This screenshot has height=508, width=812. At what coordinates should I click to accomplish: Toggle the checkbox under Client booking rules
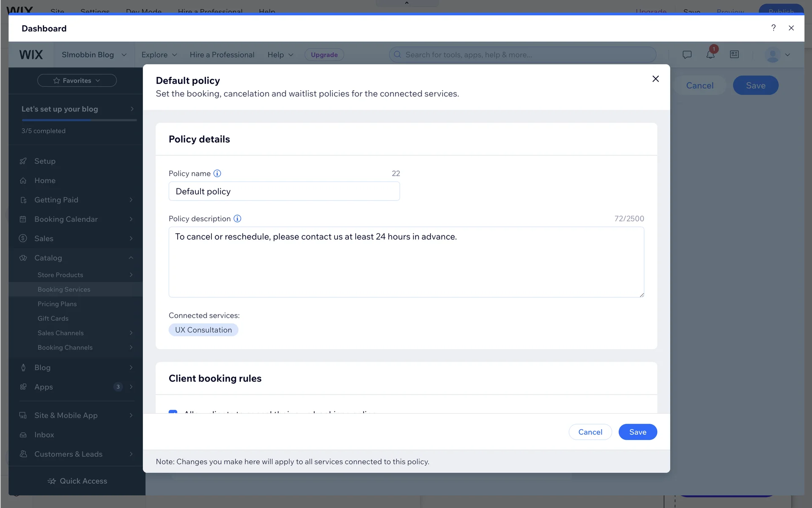[173, 412]
